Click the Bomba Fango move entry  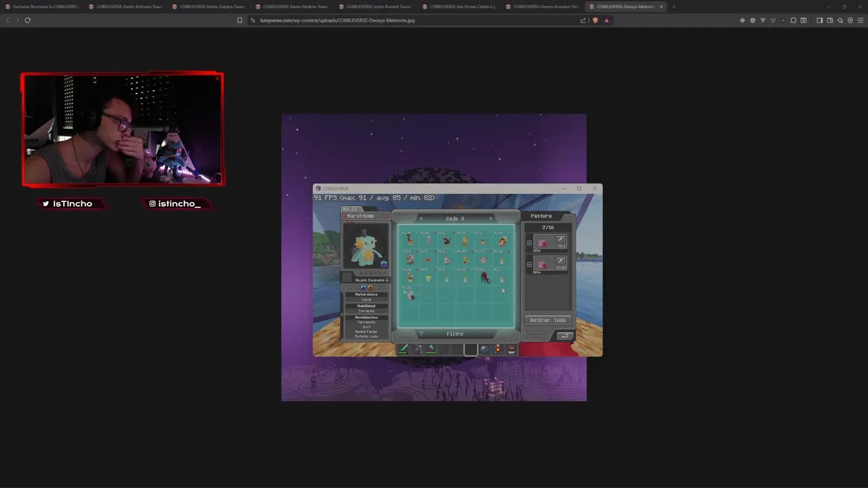tap(366, 331)
